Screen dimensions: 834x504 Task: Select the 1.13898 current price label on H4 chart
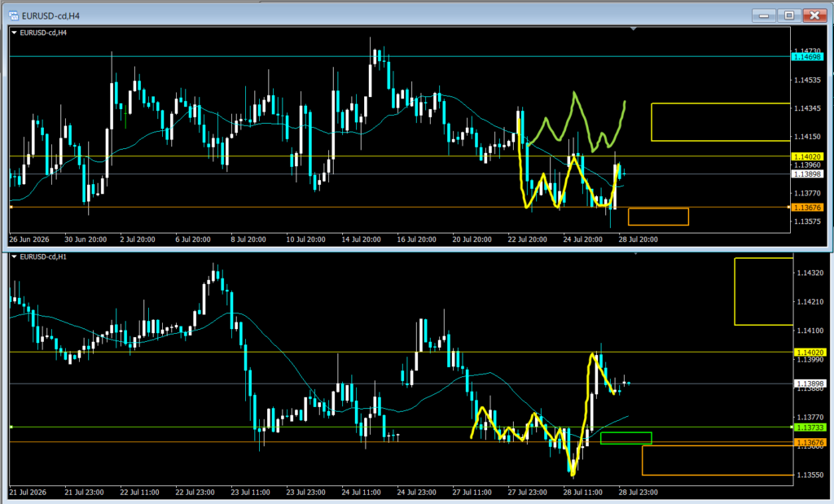(807, 174)
